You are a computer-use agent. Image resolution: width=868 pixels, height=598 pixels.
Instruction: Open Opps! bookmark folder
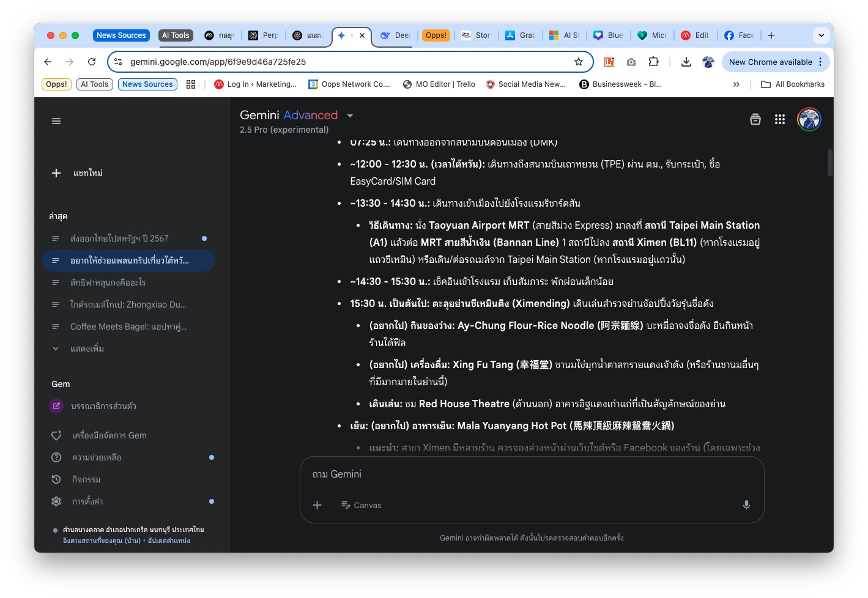[56, 84]
